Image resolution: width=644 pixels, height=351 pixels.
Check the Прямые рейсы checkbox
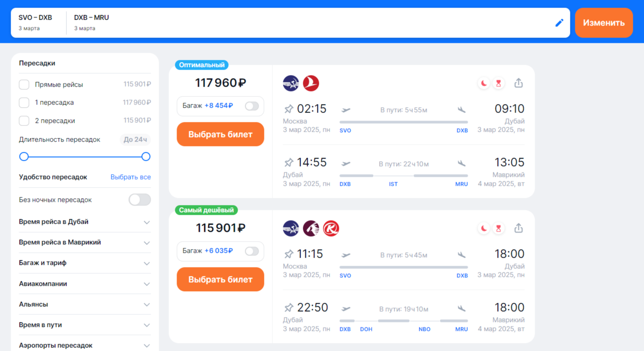[x=24, y=84]
